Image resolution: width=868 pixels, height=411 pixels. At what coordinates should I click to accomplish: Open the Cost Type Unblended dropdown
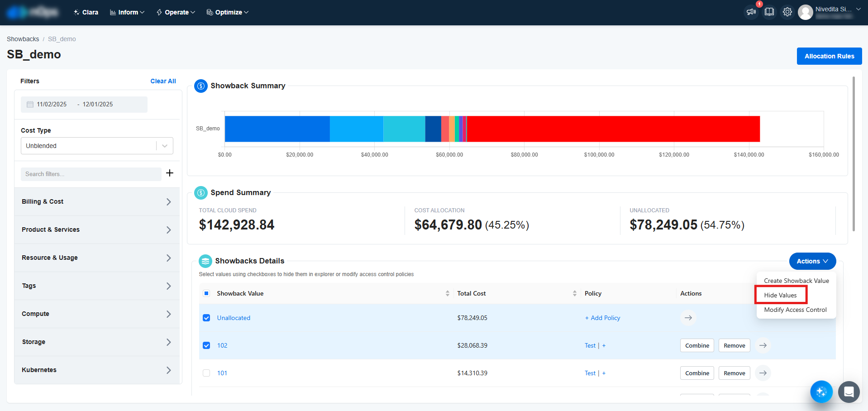[97, 146]
